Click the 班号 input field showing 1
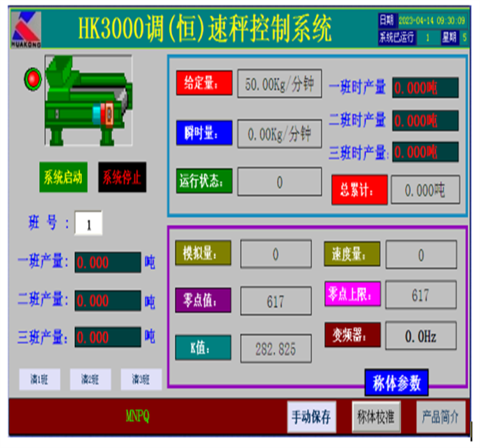 (x=88, y=223)
